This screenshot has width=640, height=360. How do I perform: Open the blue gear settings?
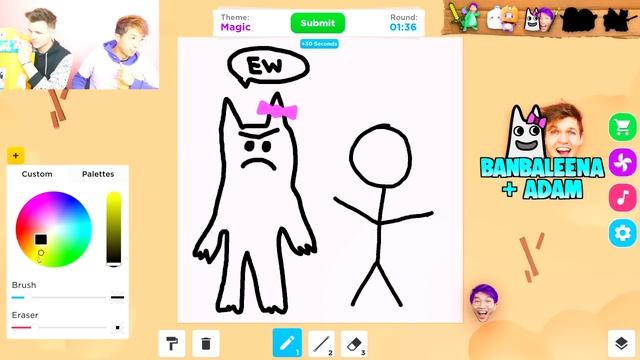click(x=622, y=233)
